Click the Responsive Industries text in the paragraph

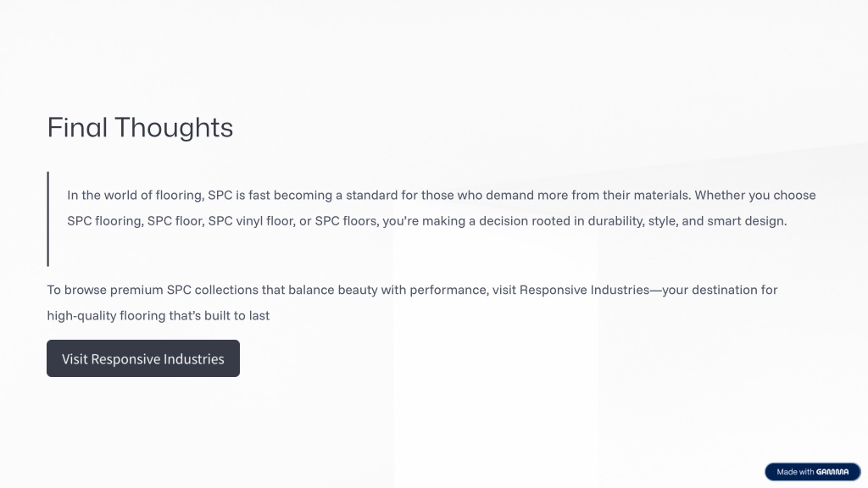584,290
